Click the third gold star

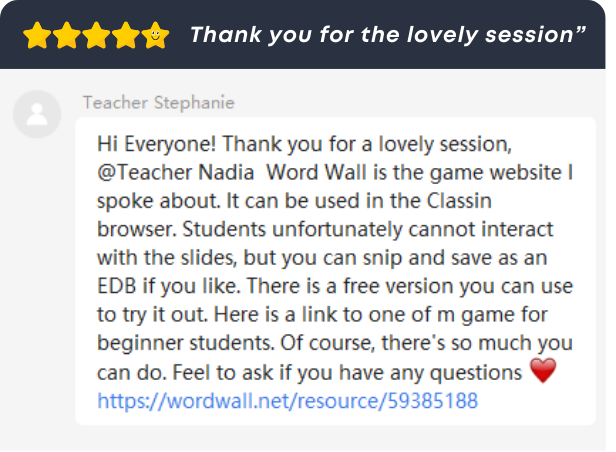[x=96, y=35]
